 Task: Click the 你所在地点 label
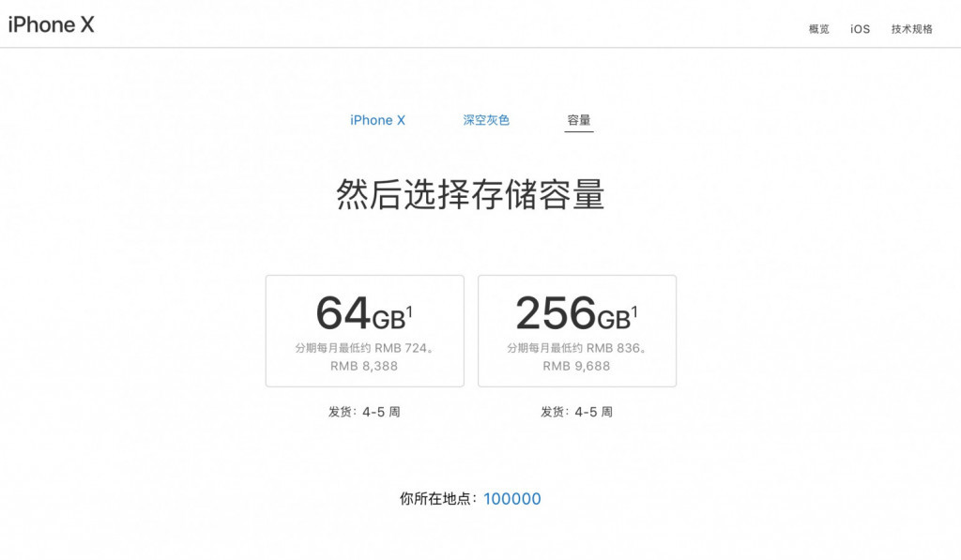click(438, 499)
